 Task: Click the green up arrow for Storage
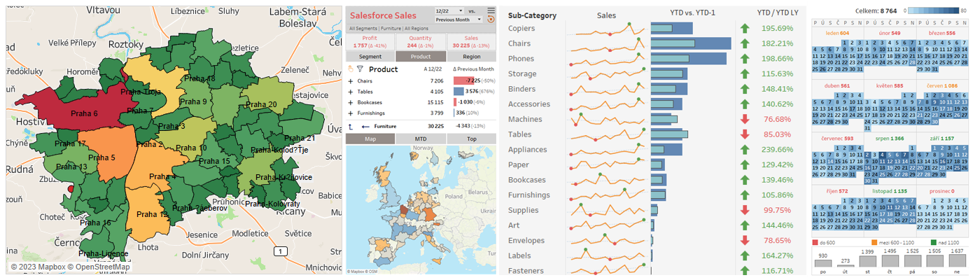(745, 74)
